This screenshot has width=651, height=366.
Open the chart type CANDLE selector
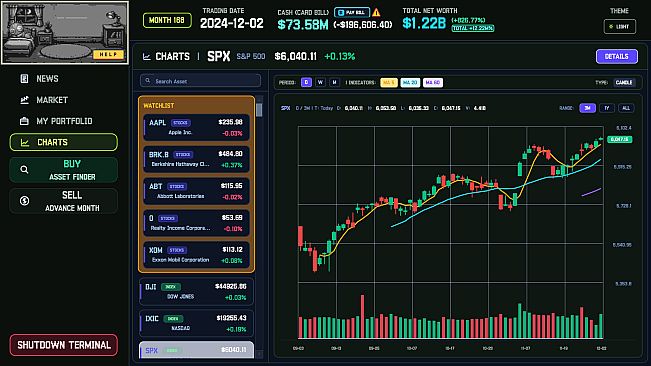624,83
